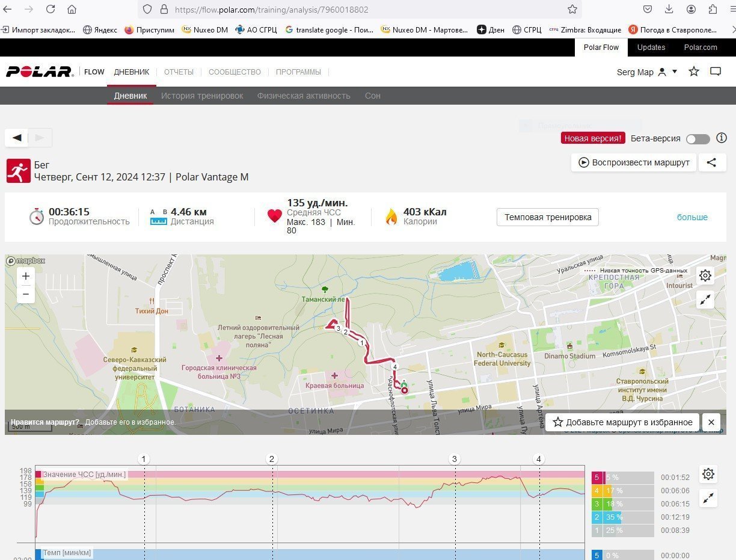
Task: Select heart rate zone 3 green swatch
Action: pyautogui.click(x=597, y=504)
